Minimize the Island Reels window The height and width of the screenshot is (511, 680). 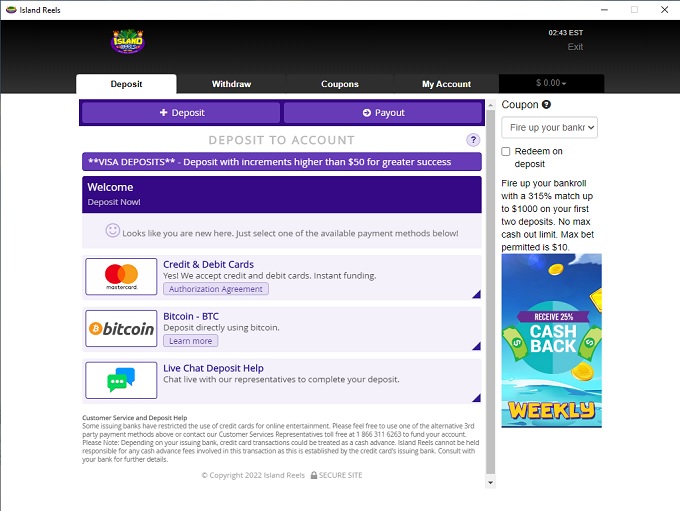(x=604, y=10)
